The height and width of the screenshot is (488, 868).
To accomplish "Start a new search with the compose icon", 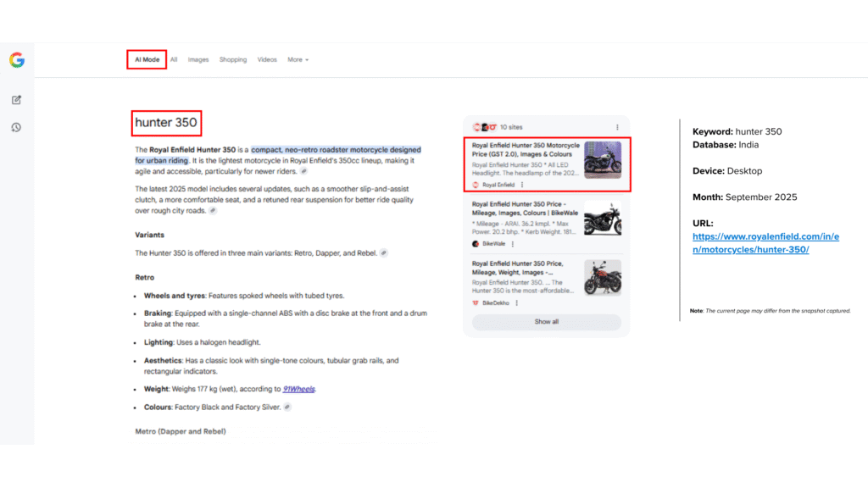I will coord(16,100).
